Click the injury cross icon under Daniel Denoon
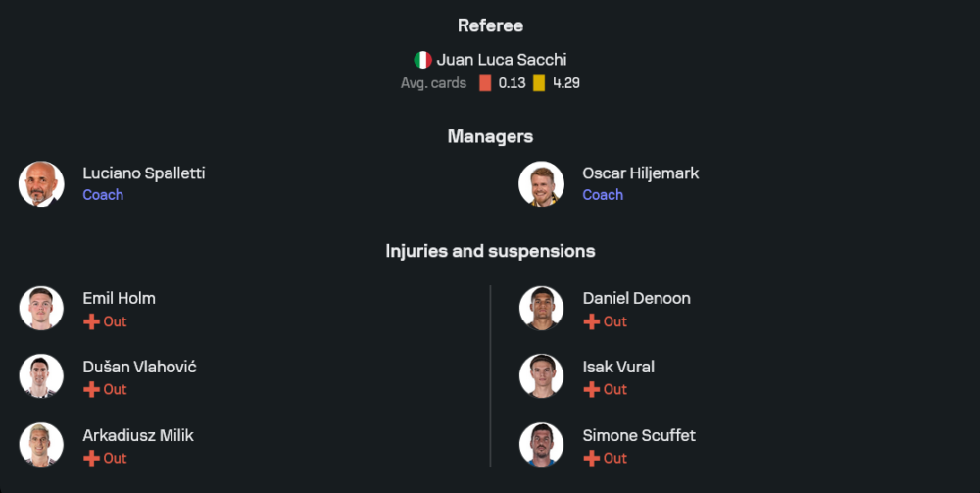This screenshot has height=493, width=980. [x=591, y=321]
